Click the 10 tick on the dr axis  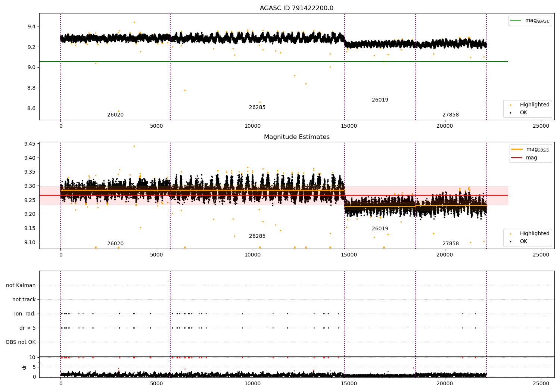pos(32,357)
